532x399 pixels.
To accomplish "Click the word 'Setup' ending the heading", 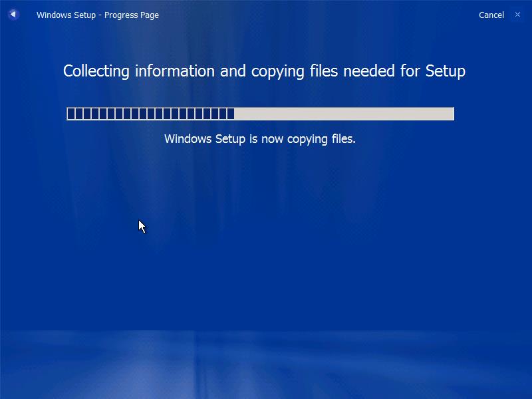I will click(444, 71).
